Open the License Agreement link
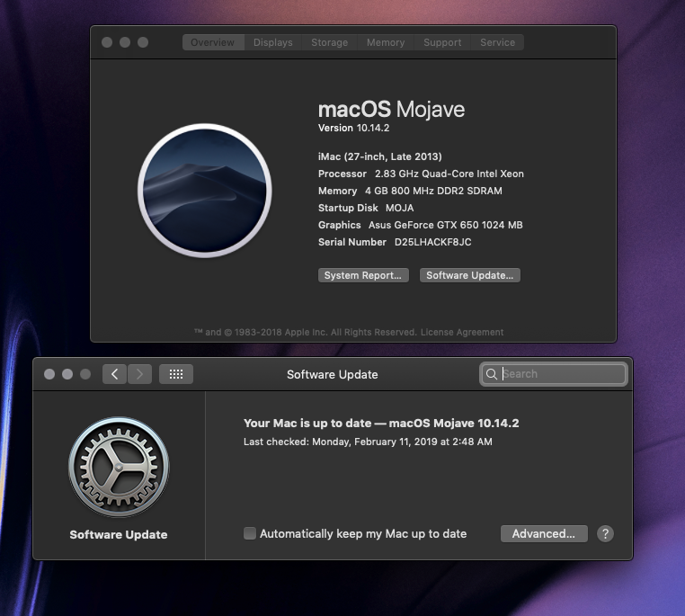 point(462,332)
